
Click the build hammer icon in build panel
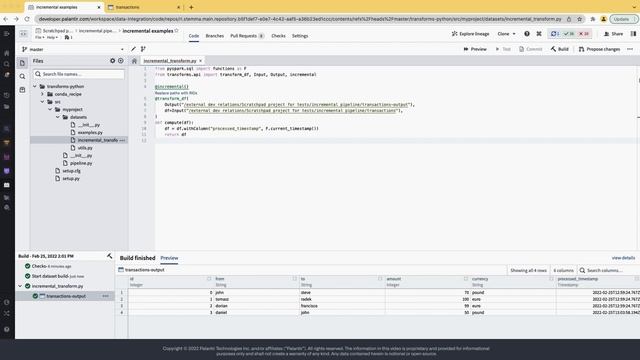point(109,256)
